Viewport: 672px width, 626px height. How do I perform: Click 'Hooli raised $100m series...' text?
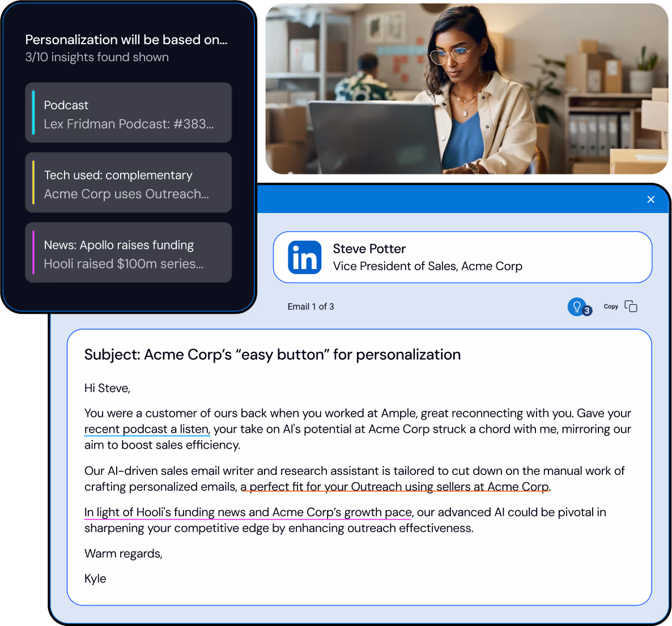pyautogui.click(x=124, y=264)
